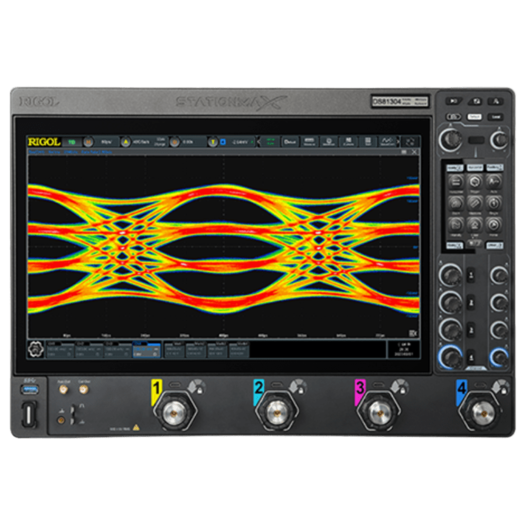Tap the top-right corner icon of the toolbar
The height and width of the screenshot is (520, 520).
tap(410, 142)
